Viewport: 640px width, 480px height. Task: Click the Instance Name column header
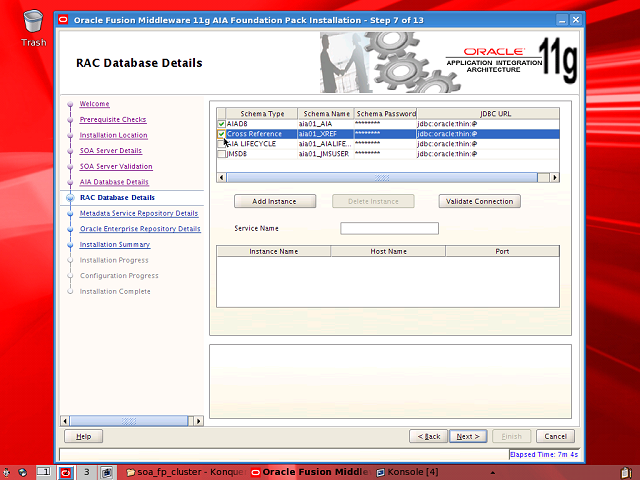coord(273,251)
